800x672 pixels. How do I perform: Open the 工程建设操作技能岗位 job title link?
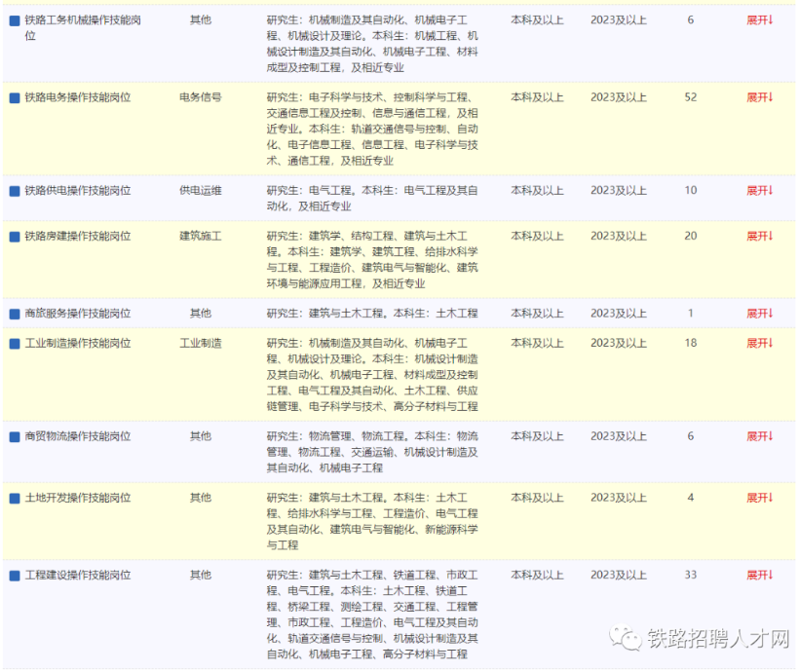pos(78,576)
